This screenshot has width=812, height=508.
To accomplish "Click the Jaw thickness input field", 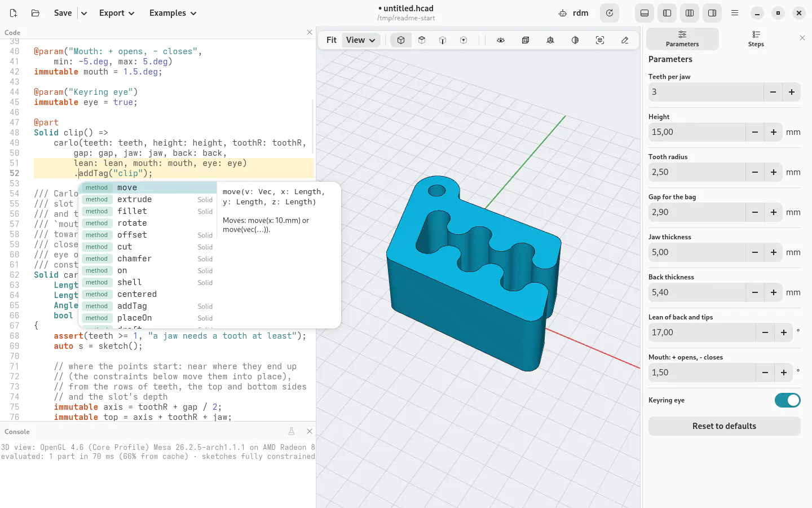I will [x=697, y=252].
